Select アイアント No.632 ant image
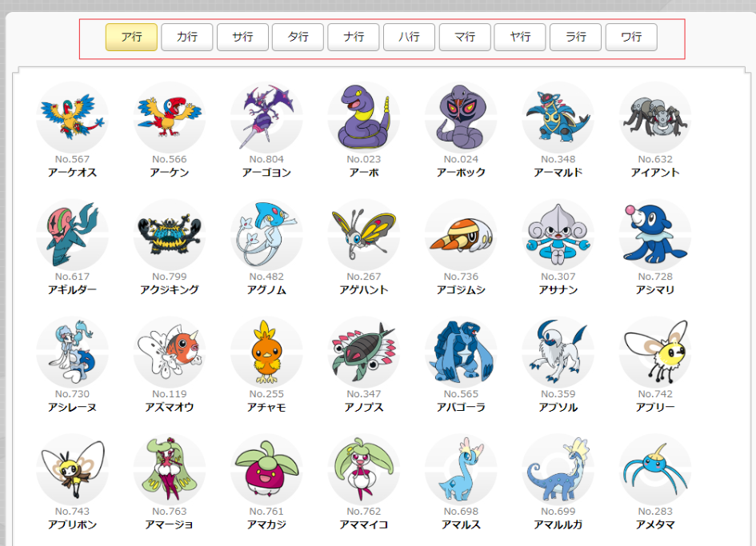Screen dimensions: 756x546 pyautogui.click(x=655, y=118)
